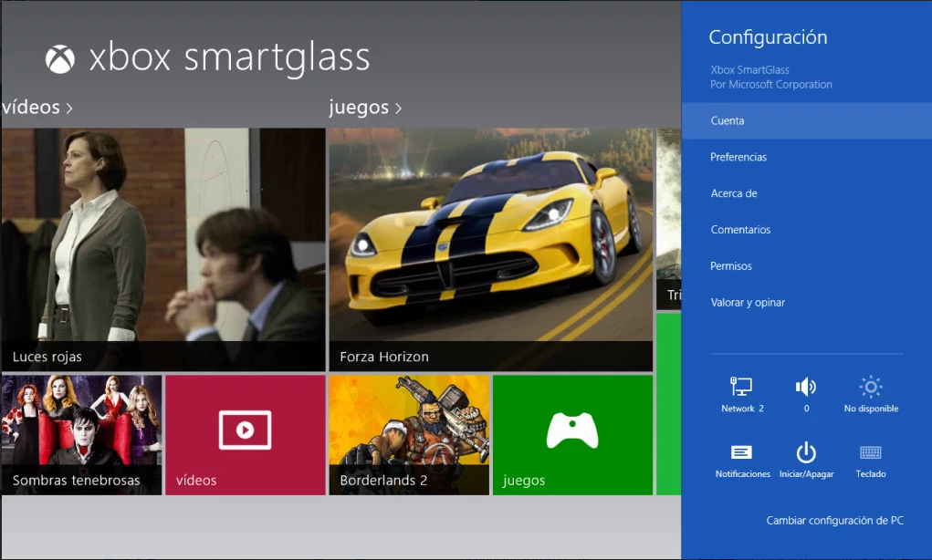The width and height of the screenshot is (932, 560).
Task: Click the play icon on vídeos tile
Action: (x=245, y=430)
